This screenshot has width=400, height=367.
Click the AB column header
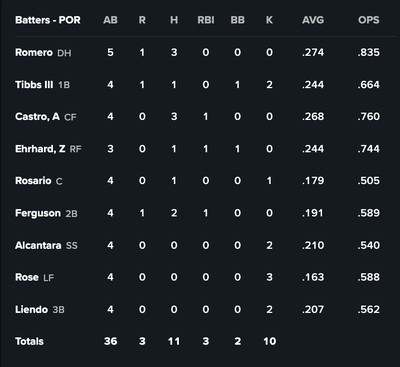coord(110,20)
